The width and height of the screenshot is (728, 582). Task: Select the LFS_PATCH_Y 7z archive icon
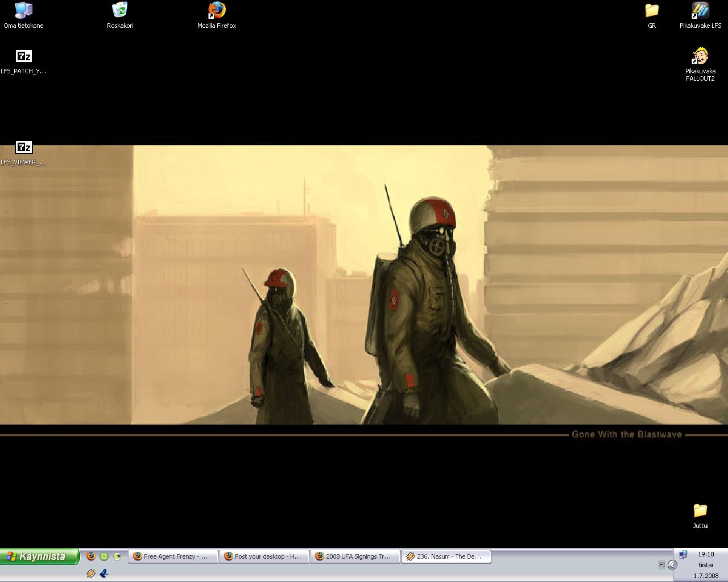(x=23, y=61)
